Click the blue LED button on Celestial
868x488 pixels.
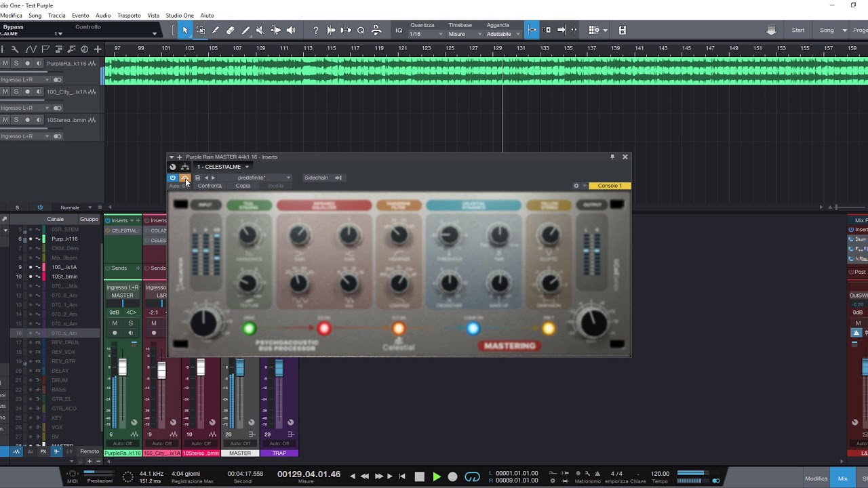473,329
